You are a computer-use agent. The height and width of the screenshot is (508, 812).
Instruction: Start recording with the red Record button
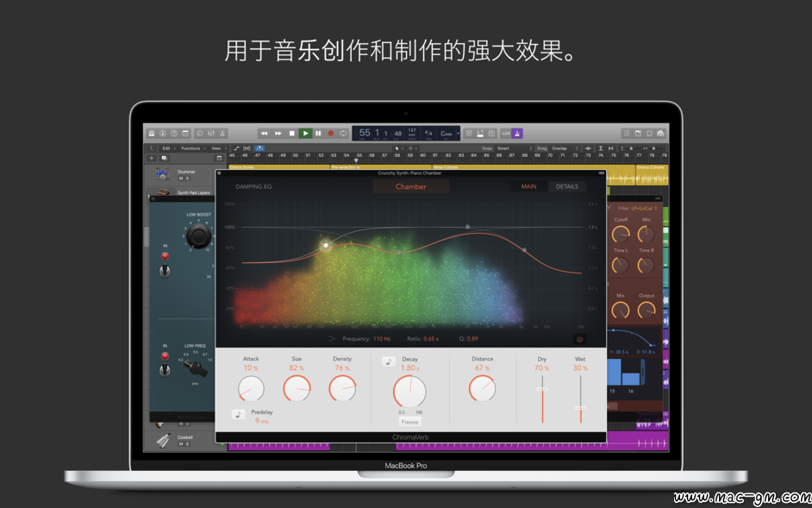tap(331, 133)
